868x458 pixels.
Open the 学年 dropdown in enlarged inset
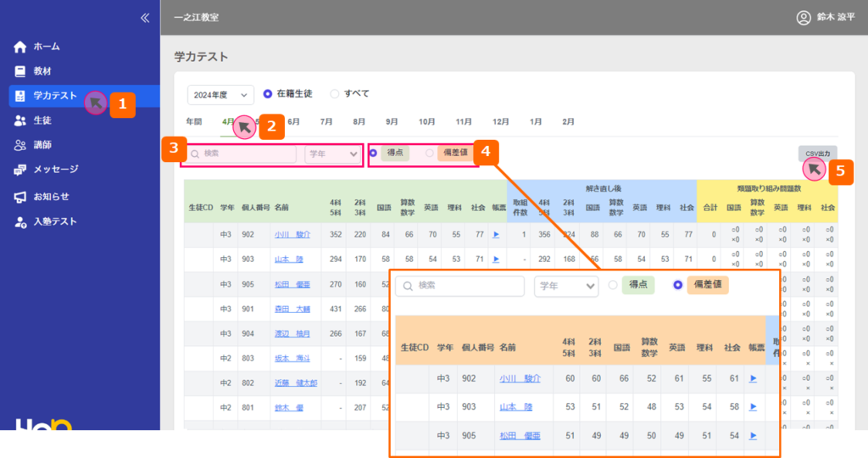pyautogui.click(x=565, y=286)
